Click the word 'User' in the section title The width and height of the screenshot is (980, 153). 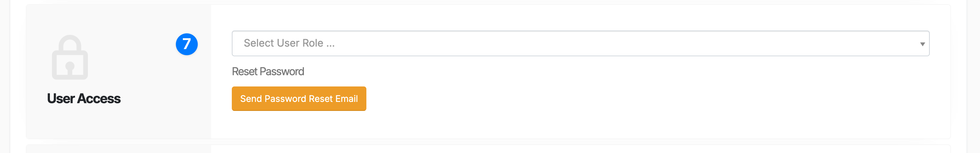pos(61,98)
